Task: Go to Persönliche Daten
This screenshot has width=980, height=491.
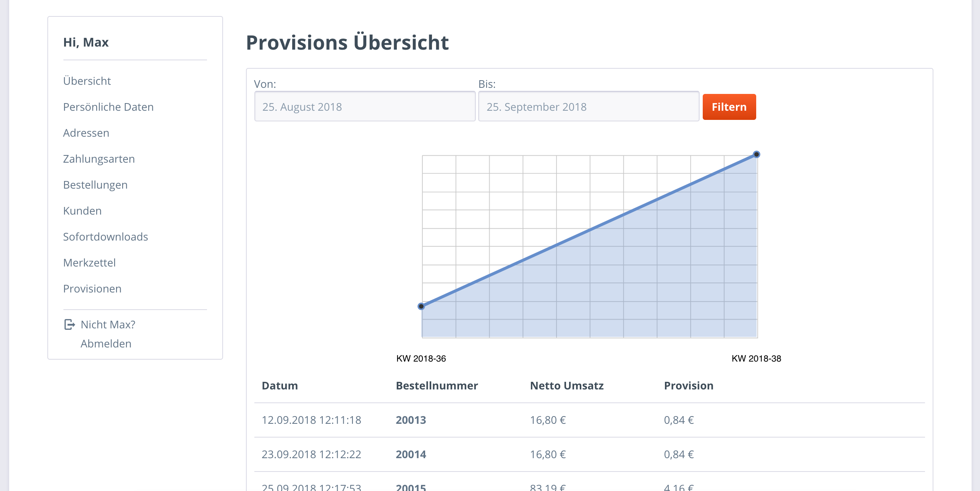Action: coord(108,107)
